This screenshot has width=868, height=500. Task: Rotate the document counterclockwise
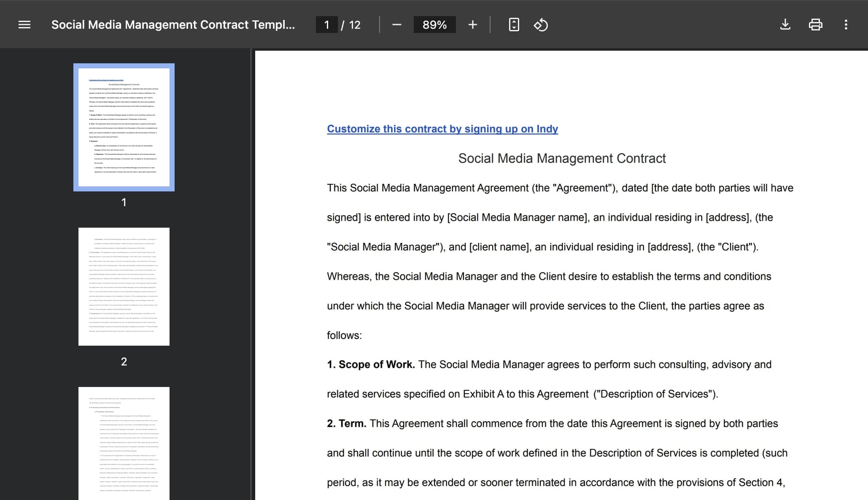click(541, 25)
